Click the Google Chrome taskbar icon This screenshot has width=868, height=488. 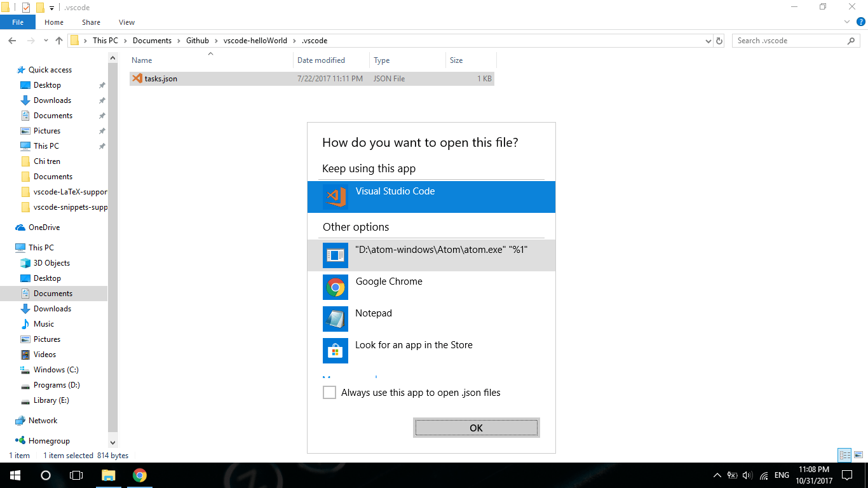click(140, 475)
